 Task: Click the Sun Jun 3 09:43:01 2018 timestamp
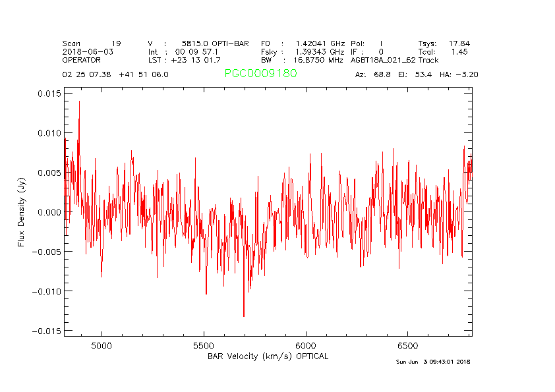(x=433, y=362)
